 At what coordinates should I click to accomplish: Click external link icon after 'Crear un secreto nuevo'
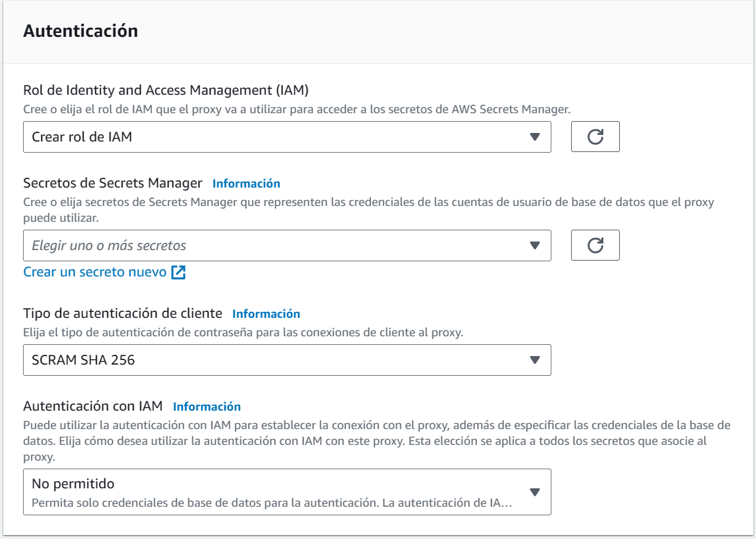pos(178,272)
